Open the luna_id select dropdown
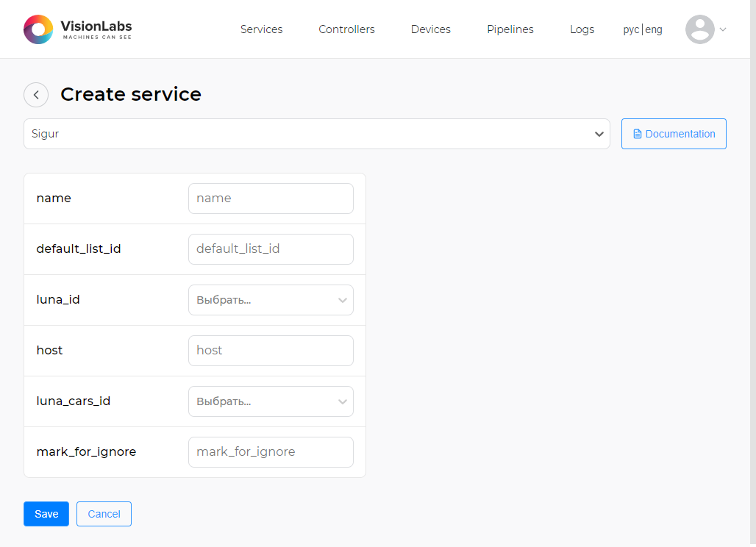756x547 pixels. pos(271,300)
